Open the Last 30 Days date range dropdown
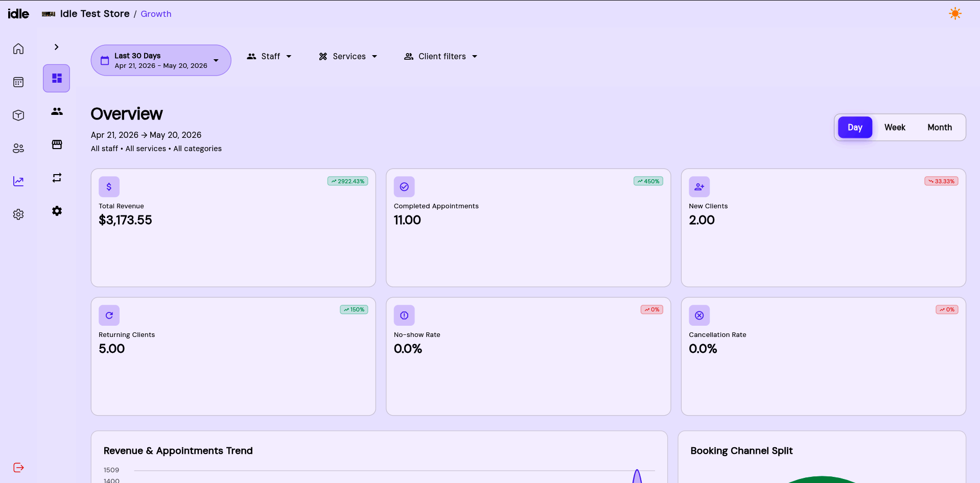This screenshot has height=483, width=980. coord(161,60)
